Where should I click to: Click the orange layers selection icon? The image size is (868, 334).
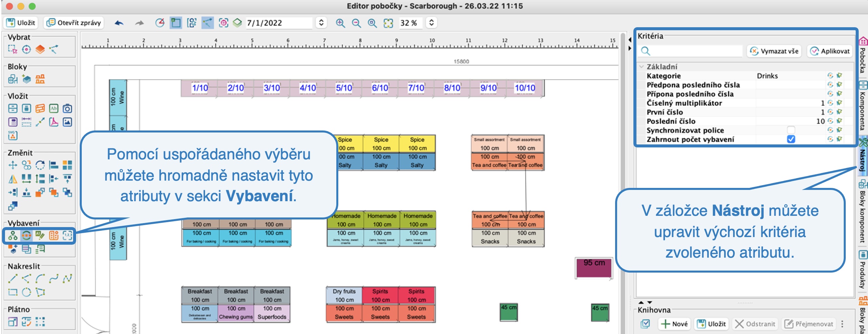(40, 49)
